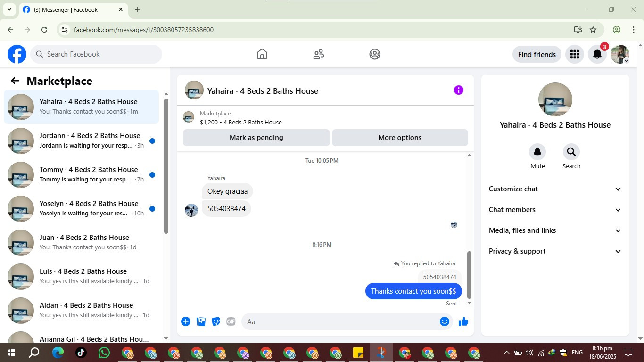Reload the page with the refresh icon

click(44, 30)
